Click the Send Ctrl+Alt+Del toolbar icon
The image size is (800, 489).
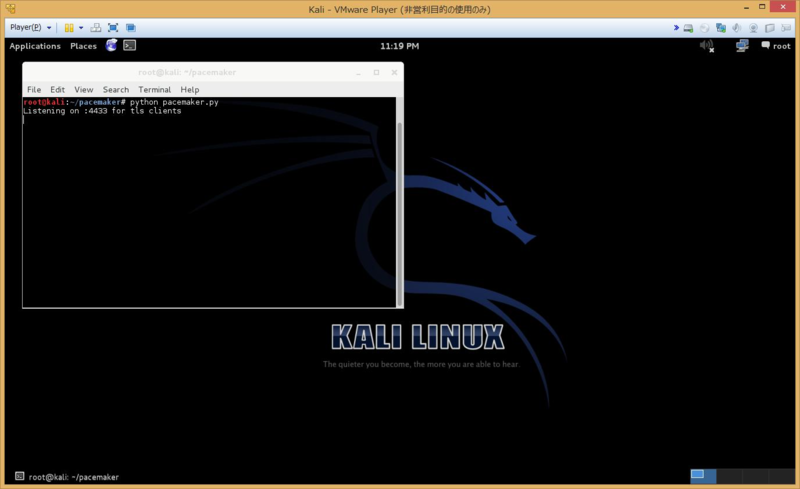95,28
